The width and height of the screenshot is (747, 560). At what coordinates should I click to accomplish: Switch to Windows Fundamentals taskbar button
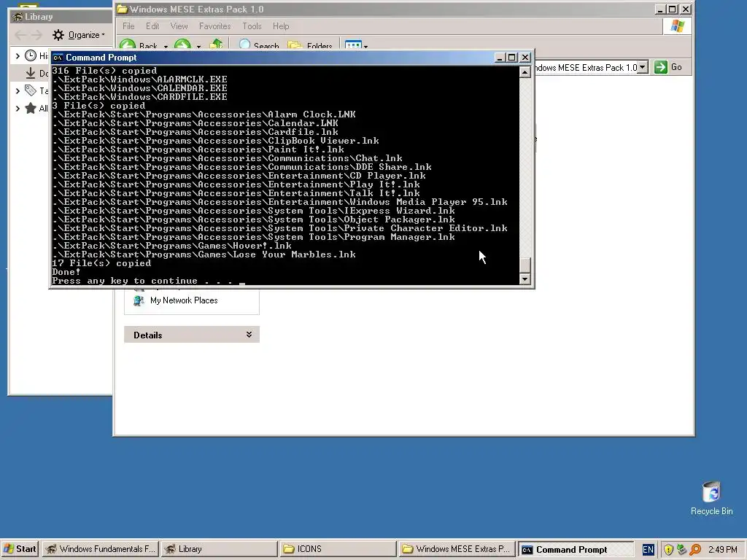(101, 549)
